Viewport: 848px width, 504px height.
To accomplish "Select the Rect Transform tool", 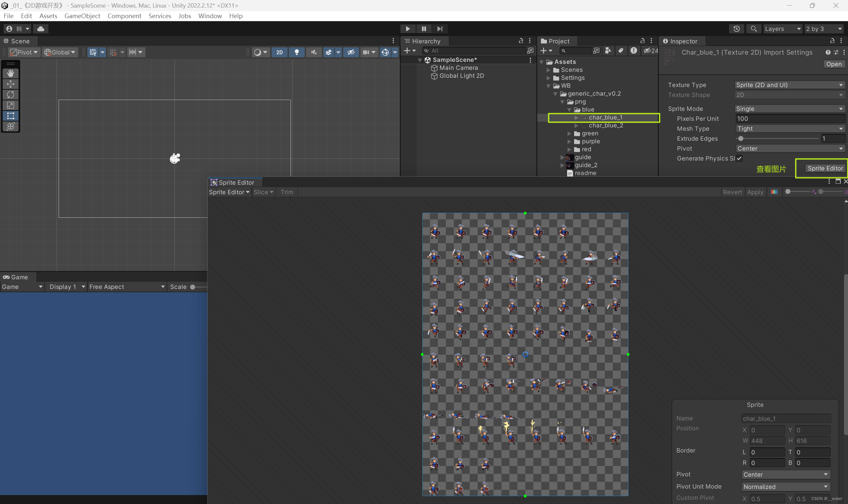I will click(x=11, y=116).
